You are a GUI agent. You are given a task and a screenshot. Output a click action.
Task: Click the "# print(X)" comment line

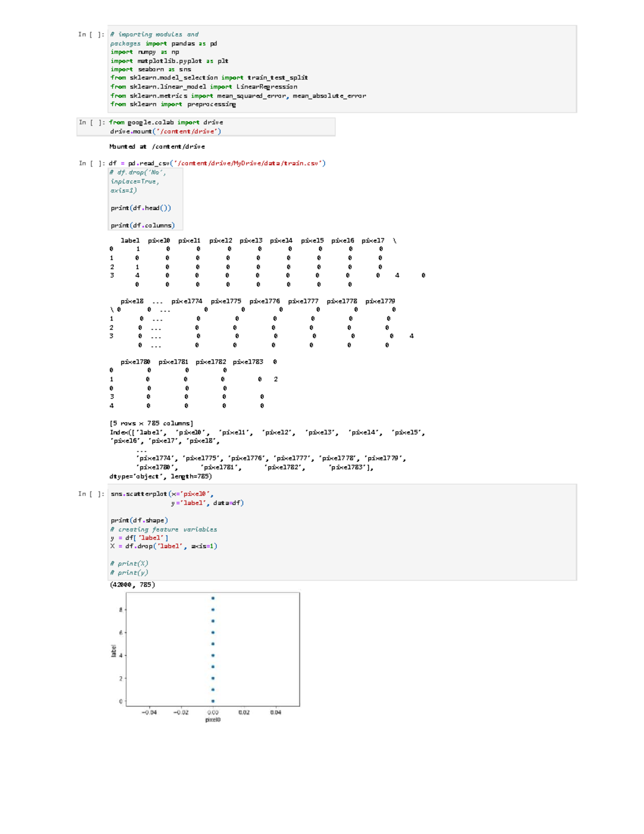coord(129,563)
